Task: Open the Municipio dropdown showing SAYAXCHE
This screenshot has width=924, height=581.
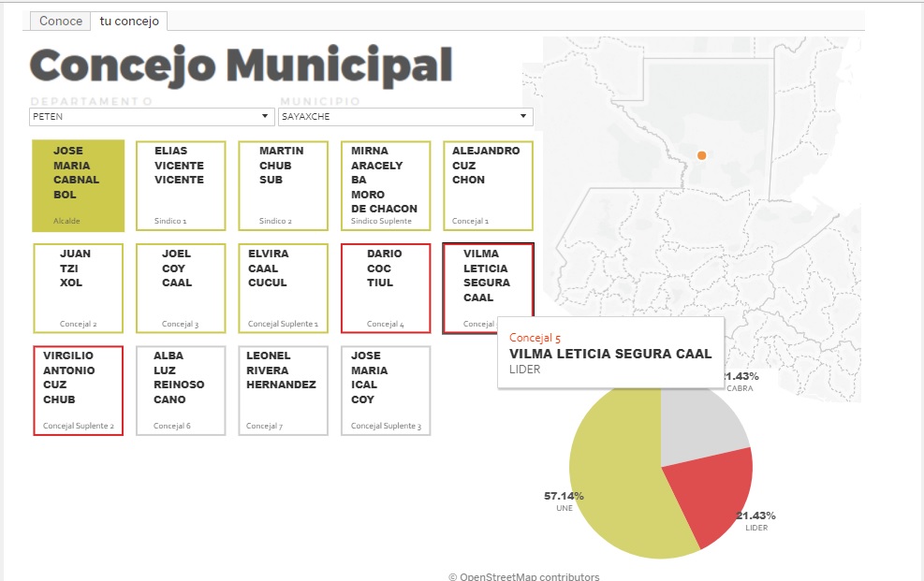Action: (404, 117)
